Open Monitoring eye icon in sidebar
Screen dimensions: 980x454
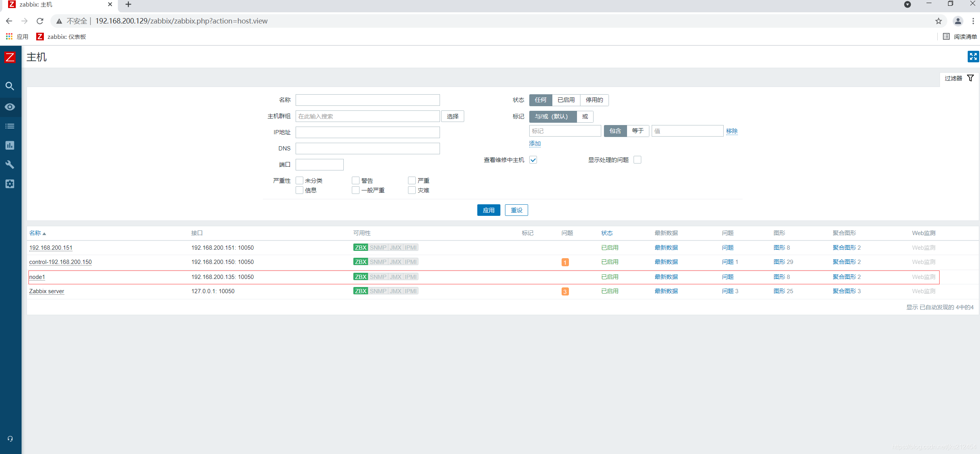10,107
